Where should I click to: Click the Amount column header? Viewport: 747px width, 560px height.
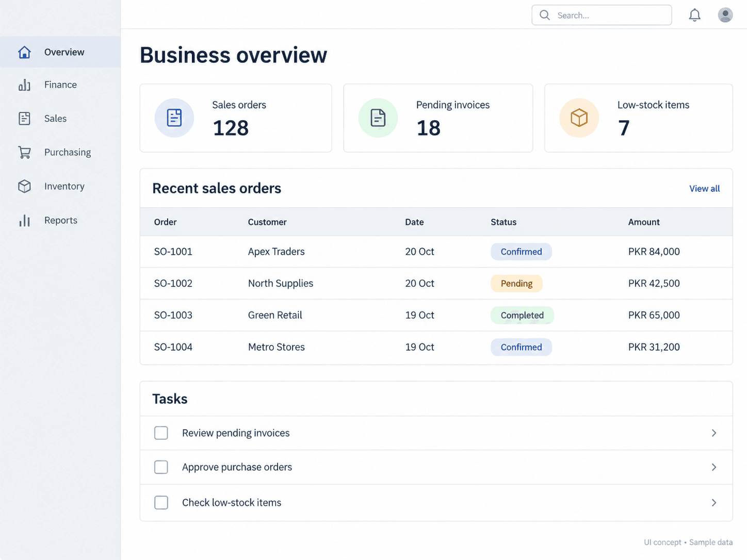coord(644,222)
